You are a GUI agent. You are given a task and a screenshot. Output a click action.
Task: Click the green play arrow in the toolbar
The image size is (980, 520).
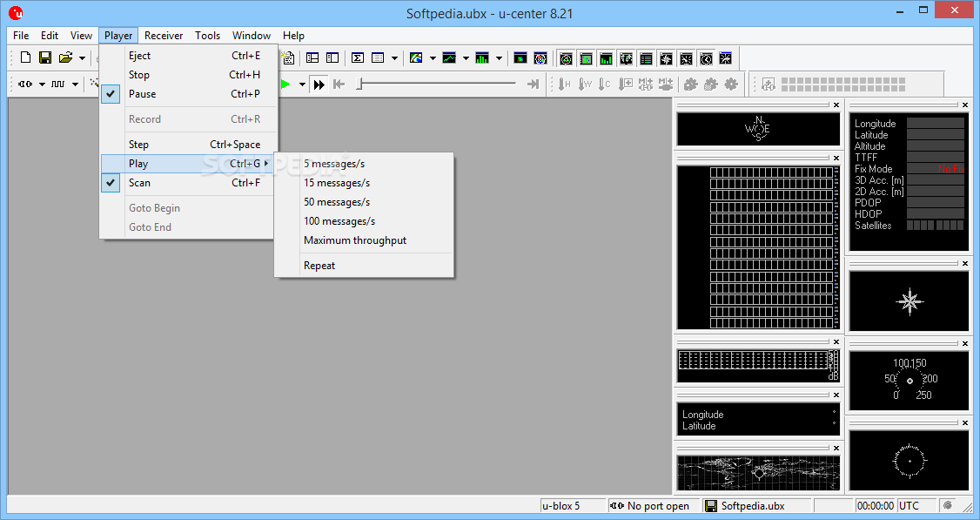(x=285, y=84)
